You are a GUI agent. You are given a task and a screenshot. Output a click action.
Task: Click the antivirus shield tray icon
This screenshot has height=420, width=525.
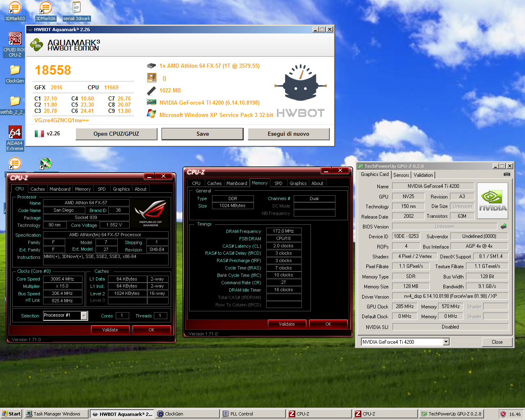click(503, 414)
